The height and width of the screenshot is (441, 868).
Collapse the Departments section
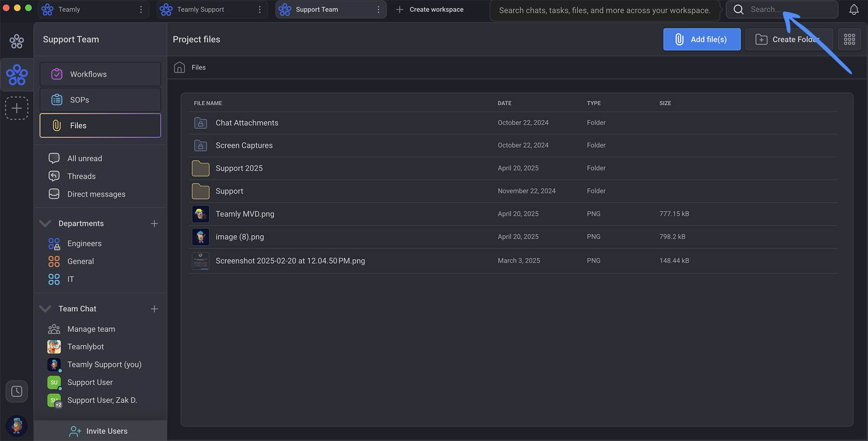tap(45, 224)
